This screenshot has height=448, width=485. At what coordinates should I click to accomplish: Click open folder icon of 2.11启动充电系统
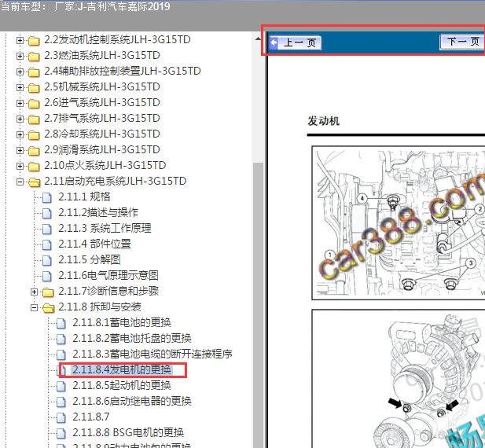[34, 182]
